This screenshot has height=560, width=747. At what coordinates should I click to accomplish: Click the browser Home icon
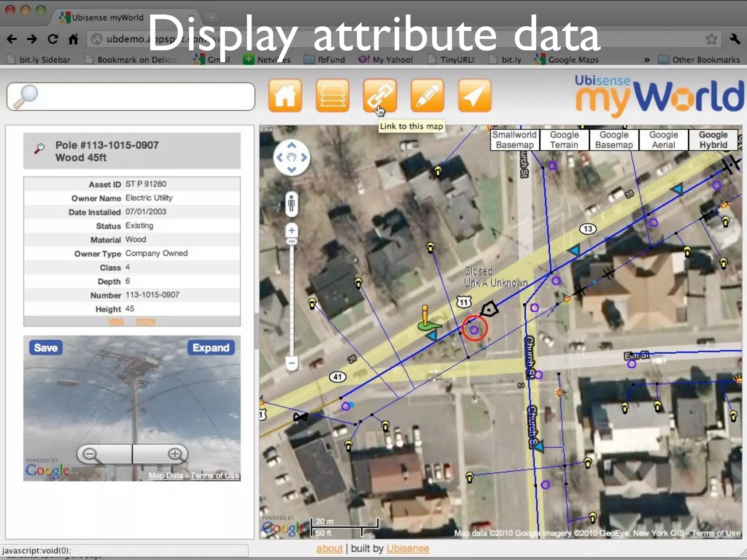click(x=74, y=39)
